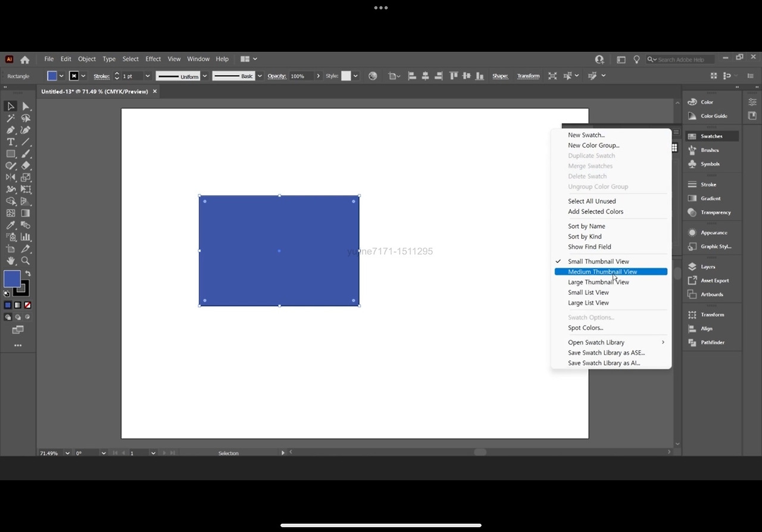Expand the Basic brush definition dropdown

pyautogui.click(x=260, y=76)
